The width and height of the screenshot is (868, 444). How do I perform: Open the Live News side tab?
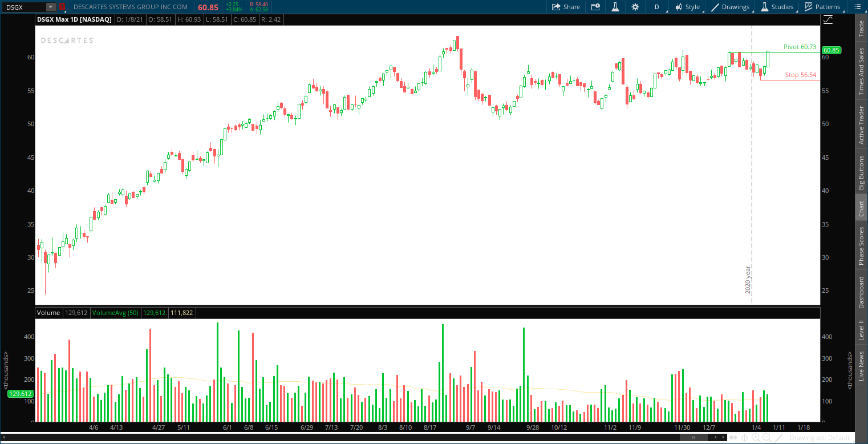pos(861,366)
